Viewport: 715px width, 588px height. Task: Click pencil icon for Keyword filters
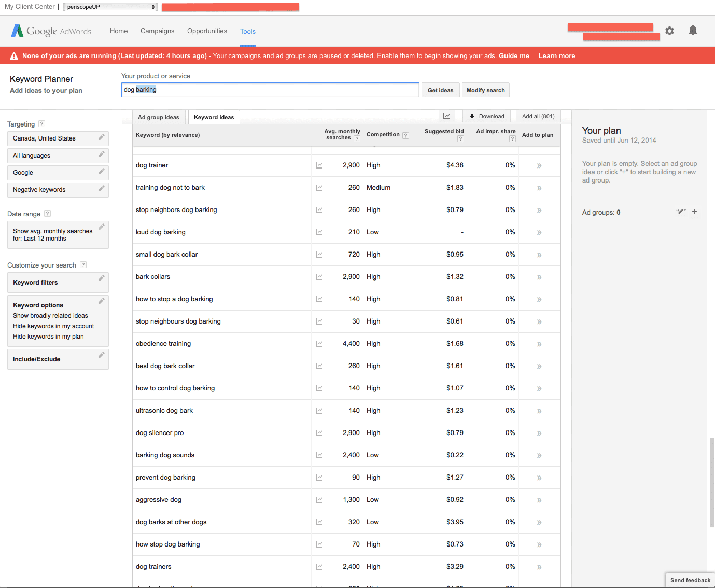(102, 278)
